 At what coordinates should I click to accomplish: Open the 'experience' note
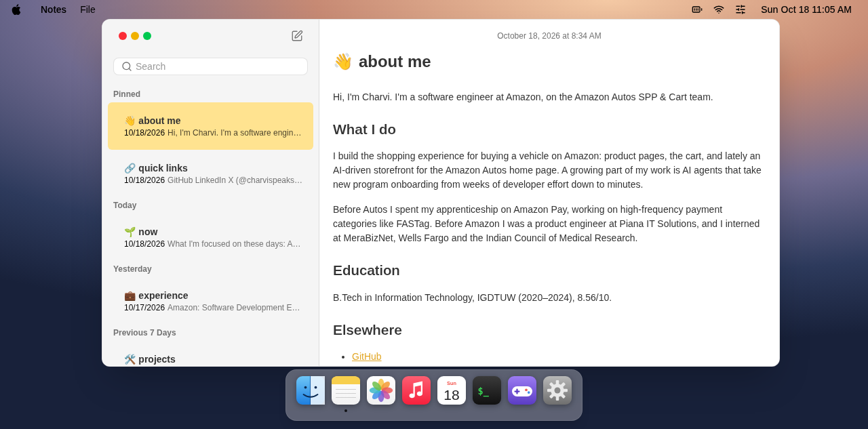point(210,301)
